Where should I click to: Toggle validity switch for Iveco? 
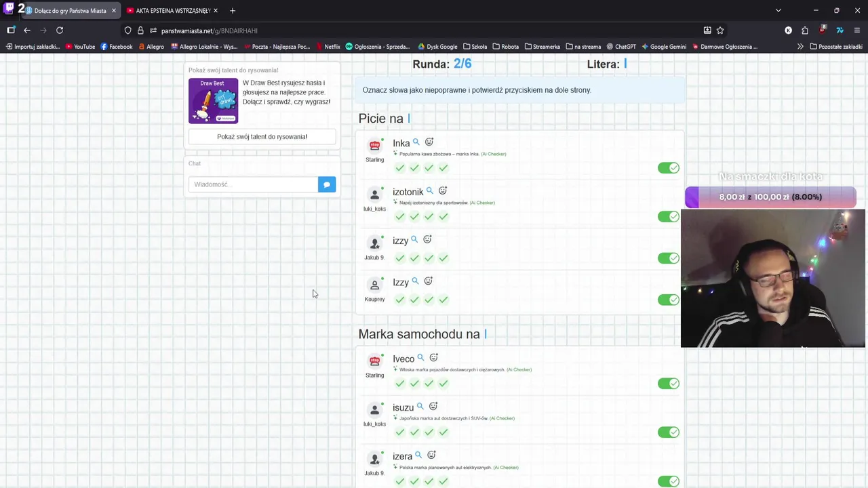(669, 384)
